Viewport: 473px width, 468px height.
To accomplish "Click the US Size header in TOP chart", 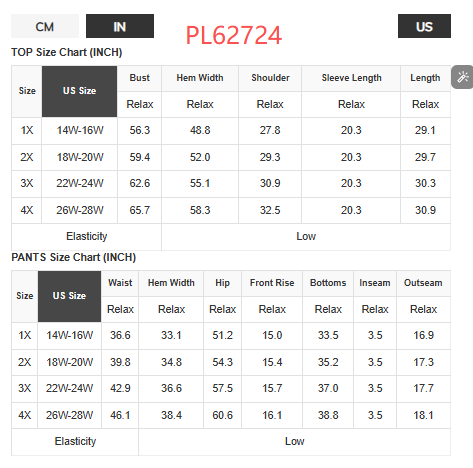I will [79, 91].
